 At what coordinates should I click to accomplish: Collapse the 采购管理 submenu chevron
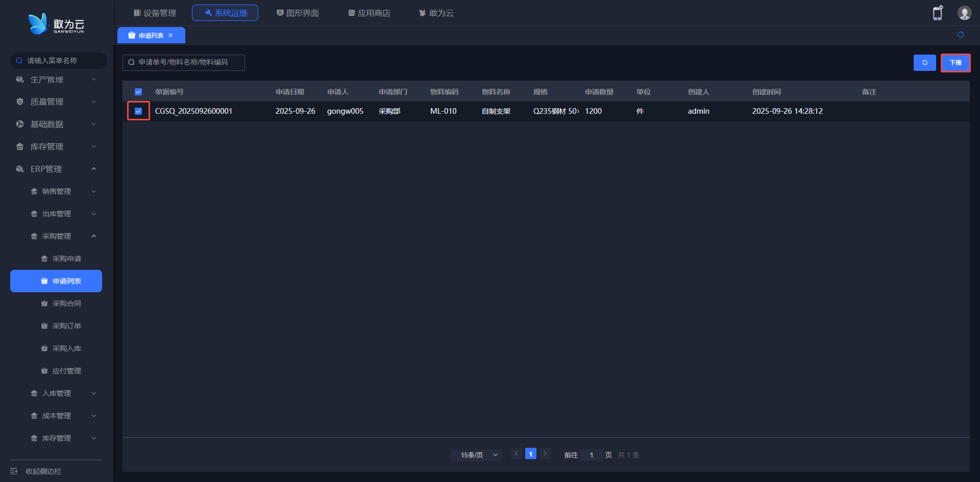click(94, 236)
